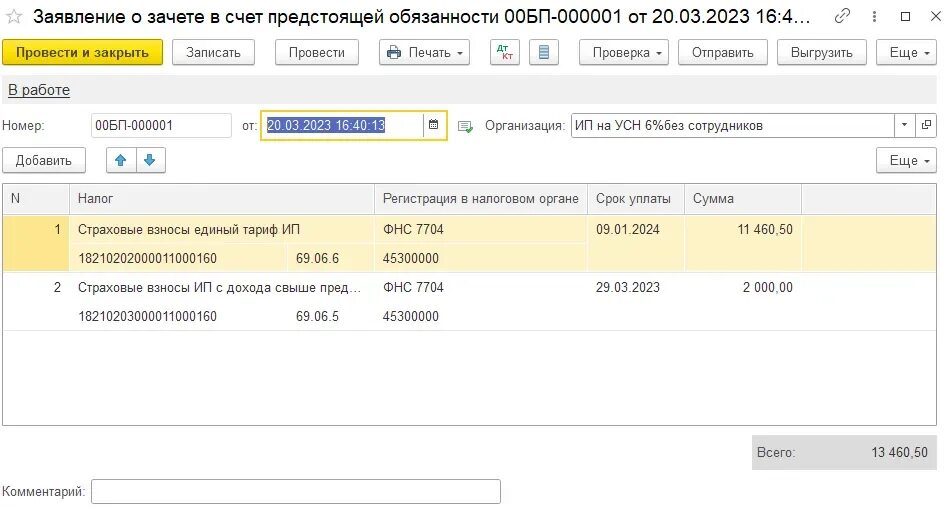Move row down with blue arrow
Screen dimensions: 948x509
150,160
